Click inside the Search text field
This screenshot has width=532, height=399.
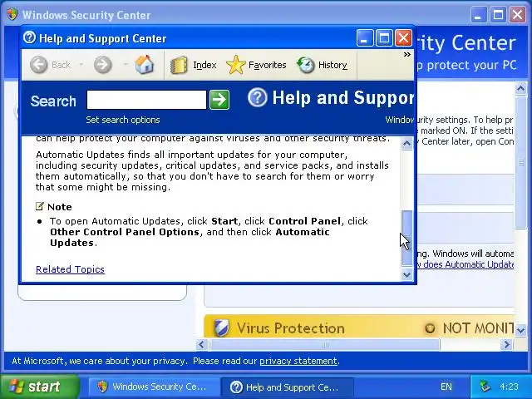coord(146,100)
